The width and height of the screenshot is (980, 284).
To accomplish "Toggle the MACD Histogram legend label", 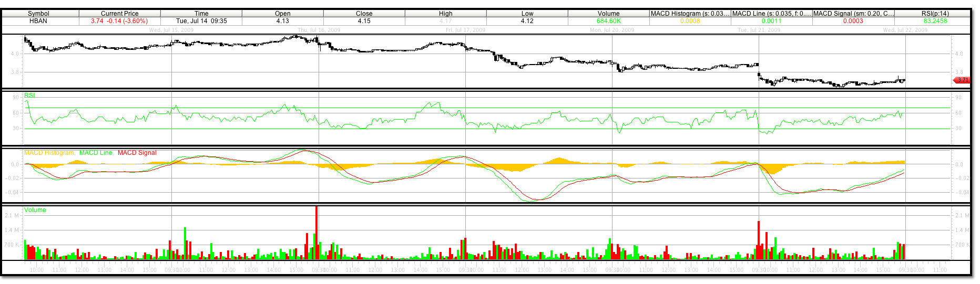I will click(49, 153).
